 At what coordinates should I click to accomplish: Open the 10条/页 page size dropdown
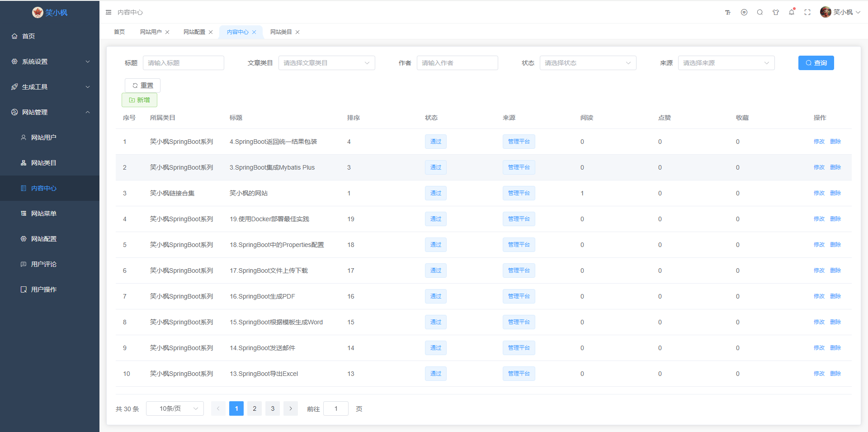pyautogui.click(x=175, y=408)
